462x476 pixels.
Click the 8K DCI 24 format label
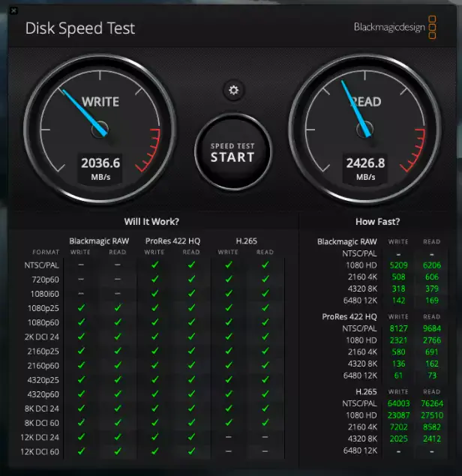click(x=42, y=409)
